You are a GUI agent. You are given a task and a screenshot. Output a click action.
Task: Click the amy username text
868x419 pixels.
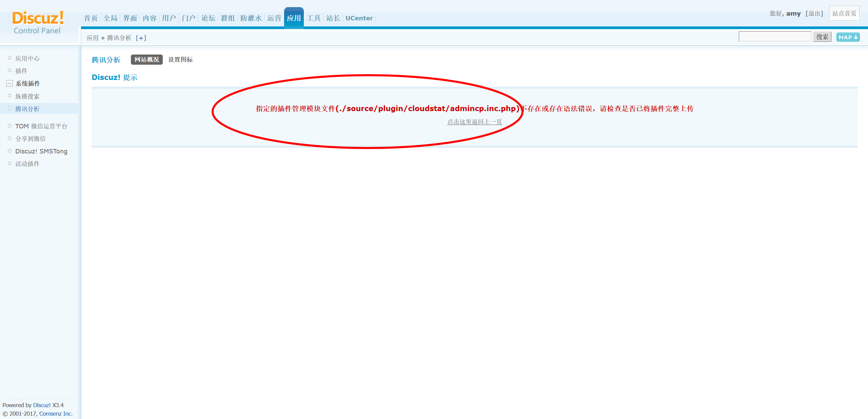tap(793, 14)
